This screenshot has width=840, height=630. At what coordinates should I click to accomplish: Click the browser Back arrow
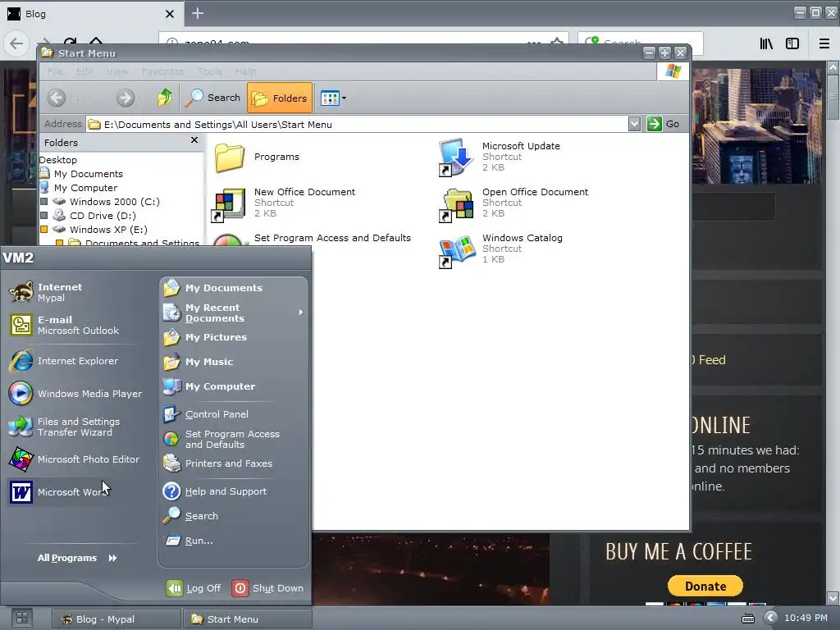(x=16, y=43)
